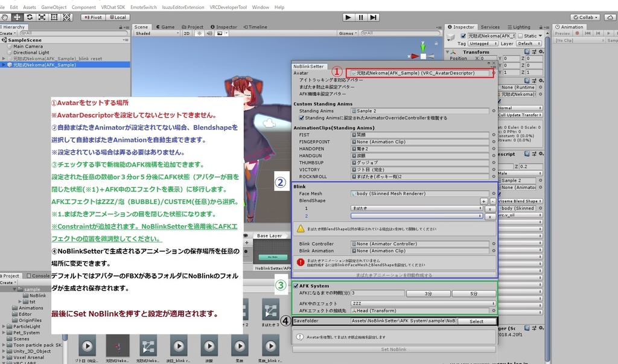Open the VRChat SDK menu
The image size is (618, 364).
[113, 7]
